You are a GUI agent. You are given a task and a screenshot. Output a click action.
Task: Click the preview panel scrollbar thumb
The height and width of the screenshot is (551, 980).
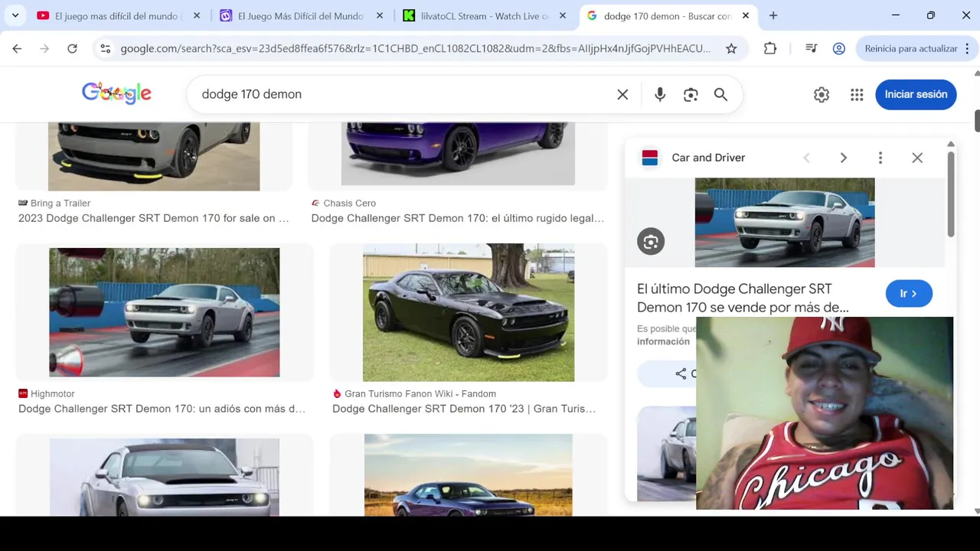[x=951, y=194]
